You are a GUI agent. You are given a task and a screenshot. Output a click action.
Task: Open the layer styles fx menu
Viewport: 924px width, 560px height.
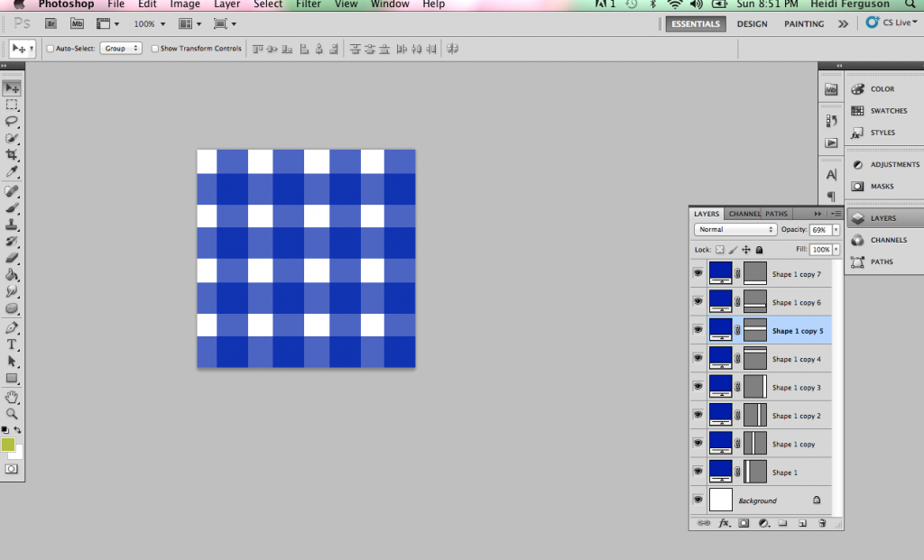[x=723, y=523]
